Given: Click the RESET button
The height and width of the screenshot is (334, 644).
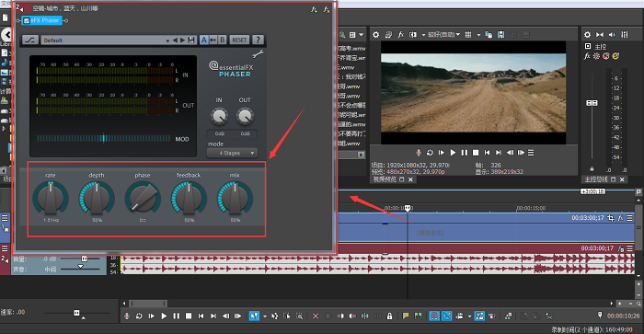Looking at the screenshot, I should point(239,40).
